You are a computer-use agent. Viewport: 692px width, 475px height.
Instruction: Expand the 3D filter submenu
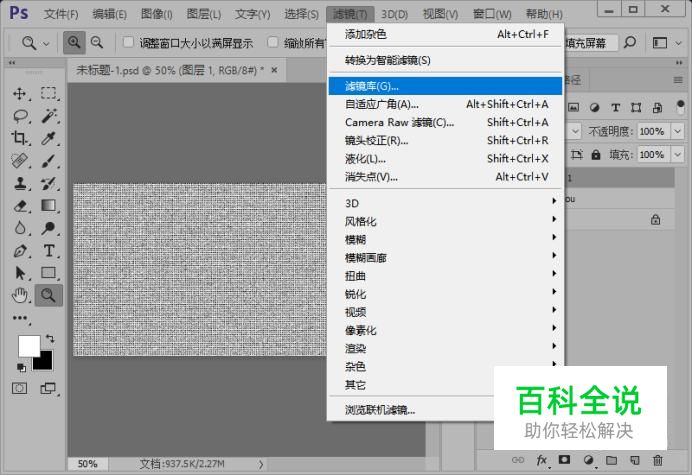coord(446,203)
